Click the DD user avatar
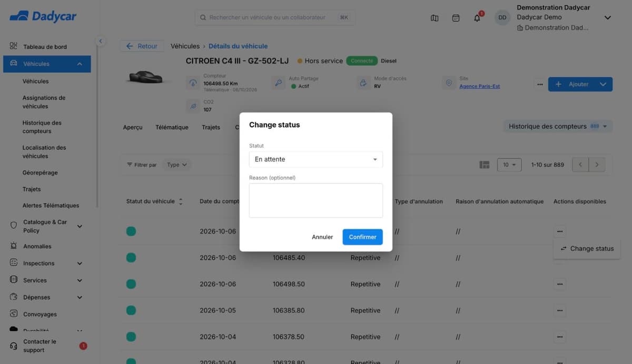 click(x=502, y=18)
